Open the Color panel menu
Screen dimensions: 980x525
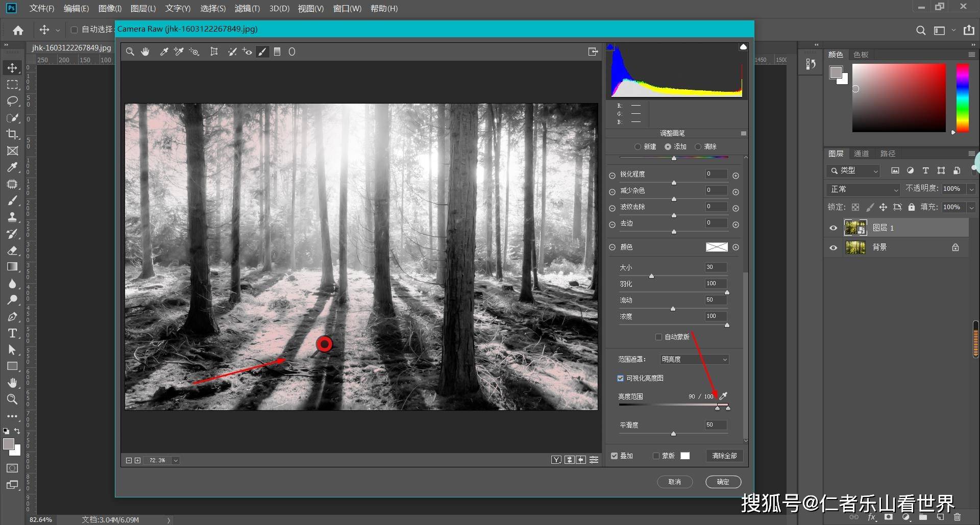[971, 55]
